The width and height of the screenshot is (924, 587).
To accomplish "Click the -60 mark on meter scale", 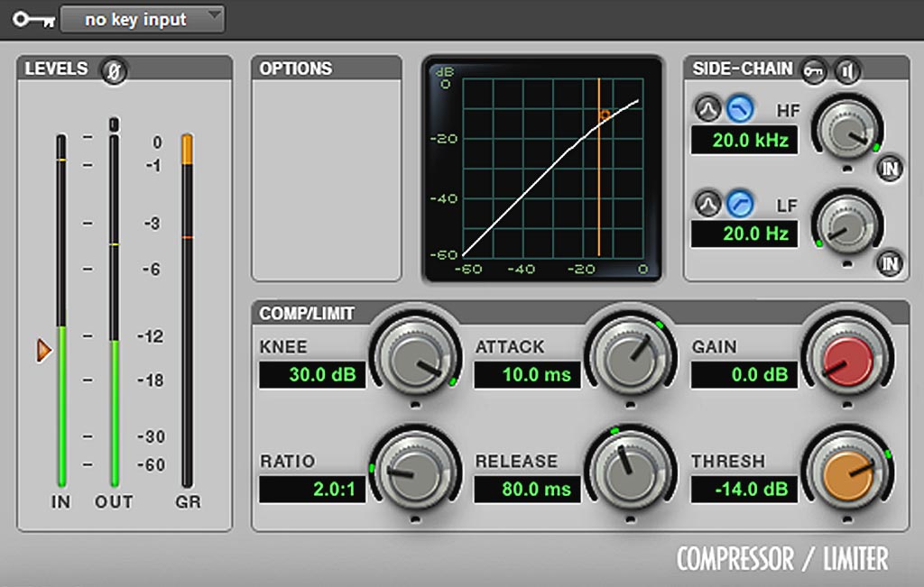I will 151,465.
